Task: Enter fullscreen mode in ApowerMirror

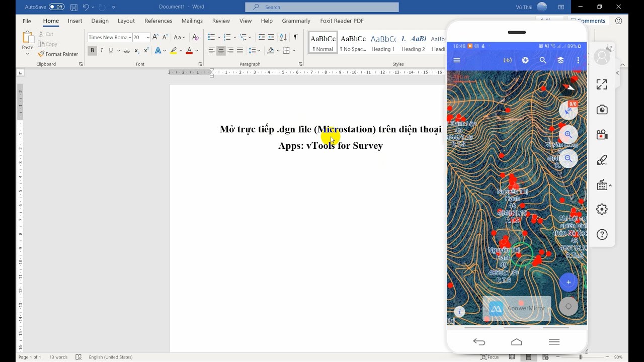Action: click(602, 84)
